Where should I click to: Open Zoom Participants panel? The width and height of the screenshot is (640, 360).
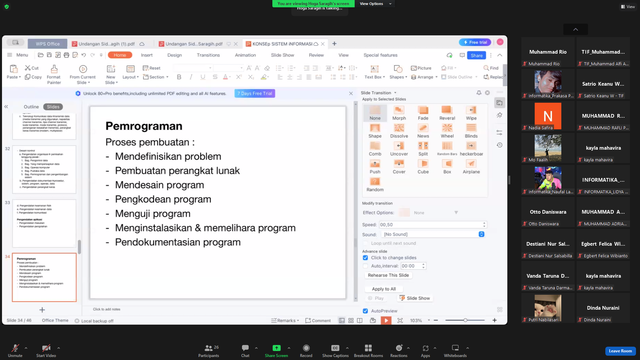click(x=209, y=351)
